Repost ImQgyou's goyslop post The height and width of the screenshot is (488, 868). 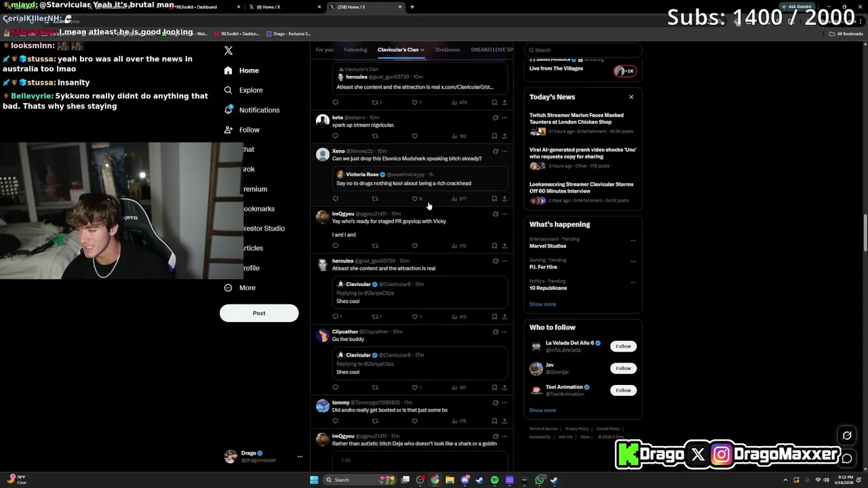pos(375,246)
